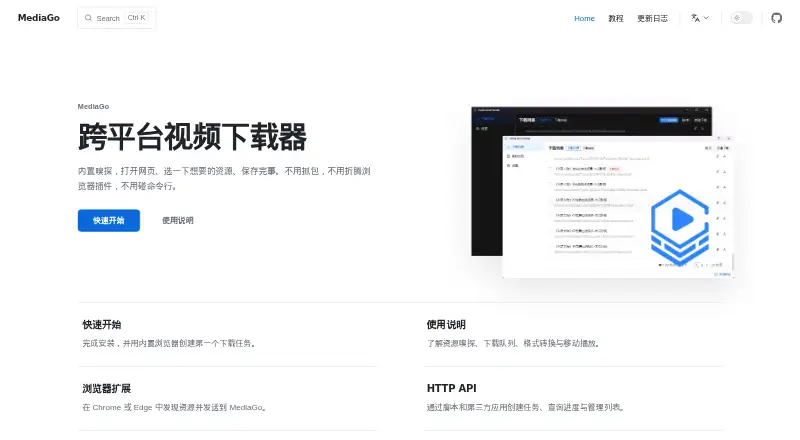The width and height of the screenshot is (800, 440).
Task: Click the Search box in the navbar
Action: [116, 18]
